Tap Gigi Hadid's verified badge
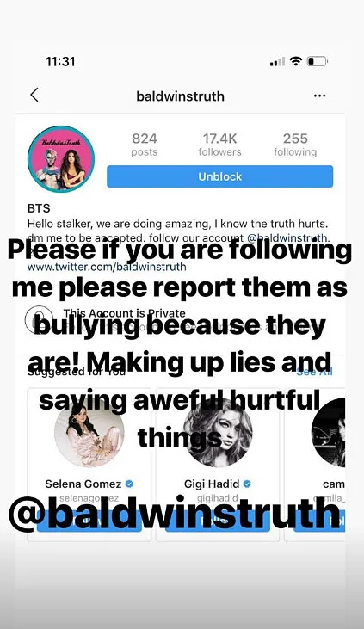This screenshot has width=364, height=629. [x=247, y=484]
